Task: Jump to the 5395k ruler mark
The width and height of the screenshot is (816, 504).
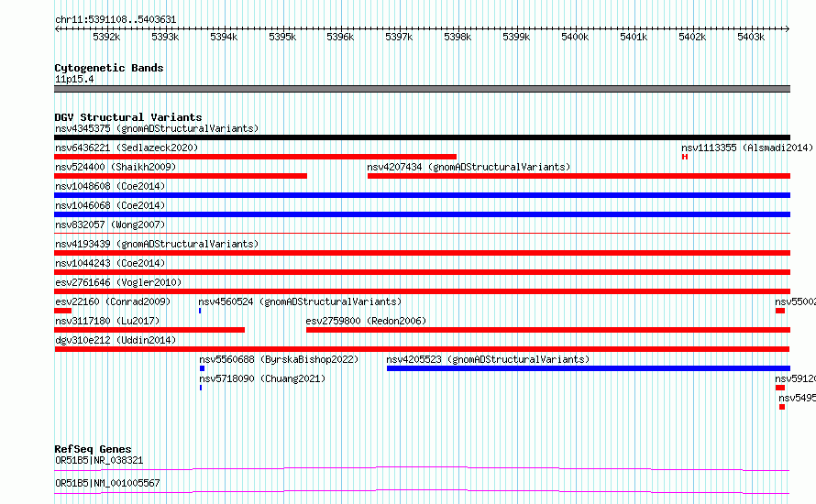Action: (282, 37)
